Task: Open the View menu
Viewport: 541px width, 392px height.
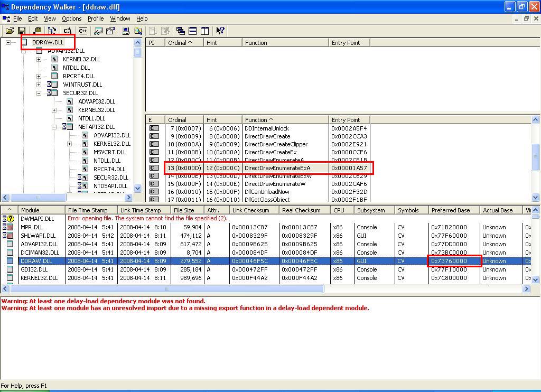Action: click(x=50, y=18)
